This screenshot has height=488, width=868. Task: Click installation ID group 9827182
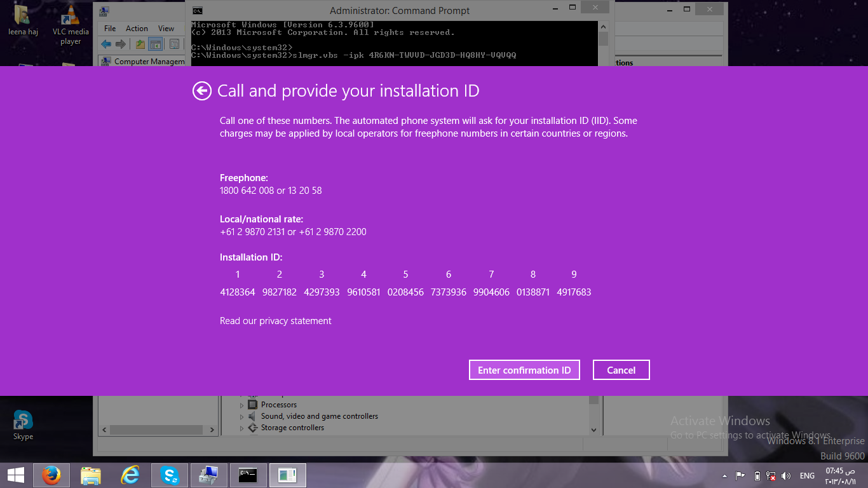coord(280,292)
